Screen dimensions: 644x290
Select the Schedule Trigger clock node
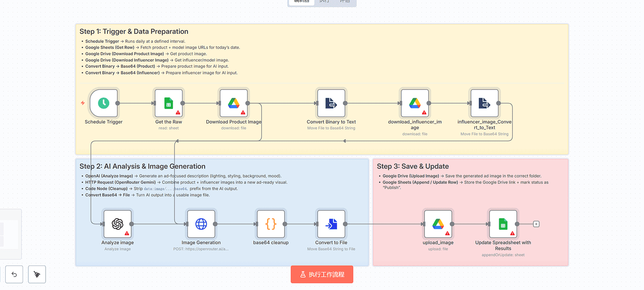(103, 103)
